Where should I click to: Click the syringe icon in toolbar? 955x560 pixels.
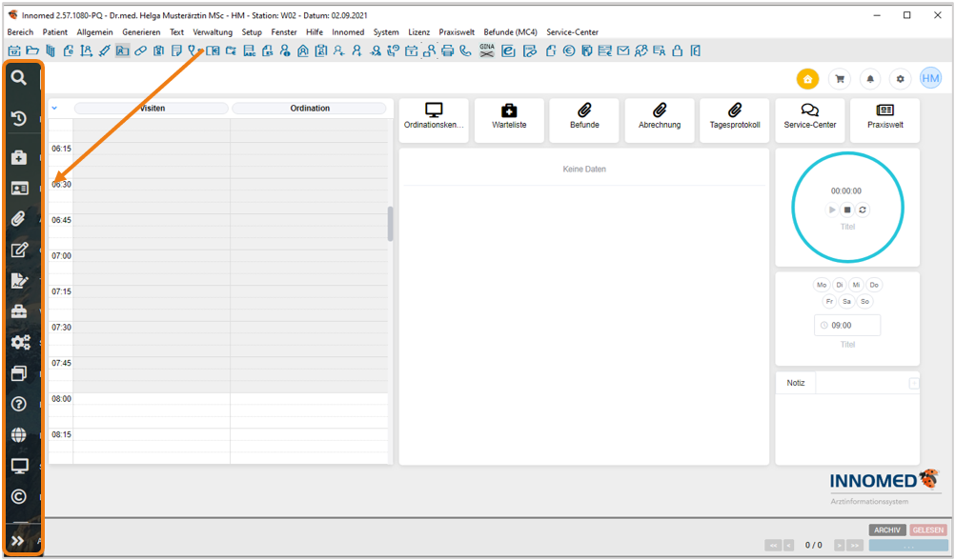(104, 51)
